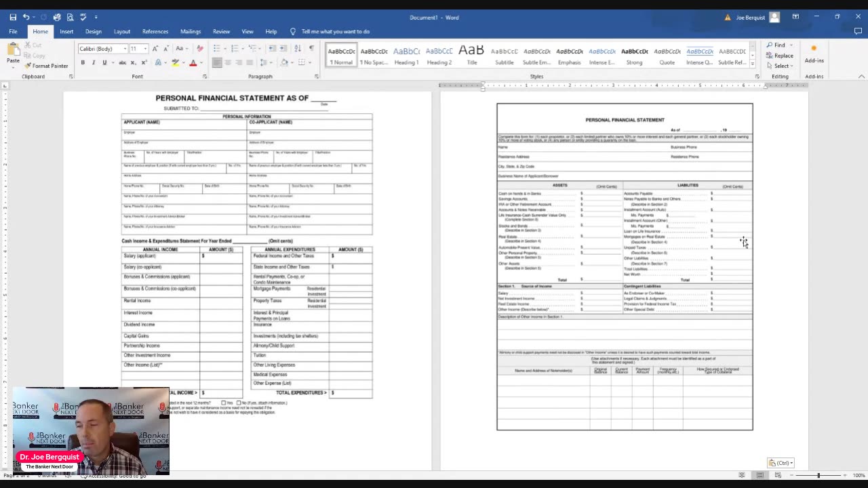Screen dimensions: 868x488
Task: Toggle Bold formatting
Action: (x=83, y=62)
